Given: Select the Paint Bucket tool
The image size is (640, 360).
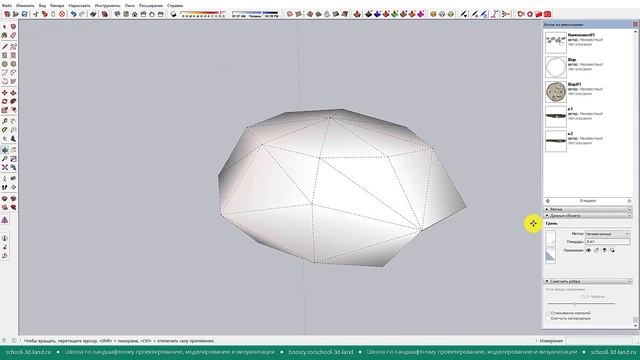Looking at the screenshot, I should (4, 36).
